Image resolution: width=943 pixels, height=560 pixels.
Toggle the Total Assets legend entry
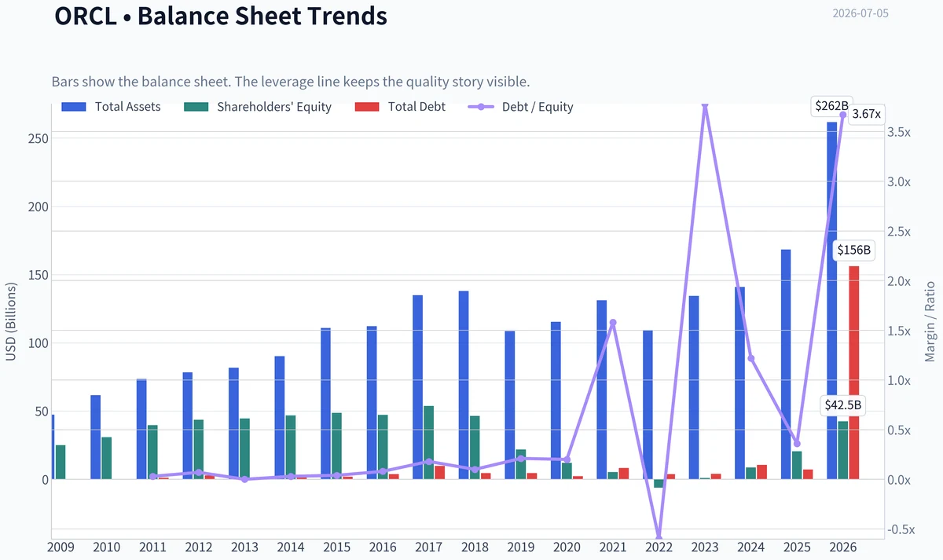coord(111,107)
